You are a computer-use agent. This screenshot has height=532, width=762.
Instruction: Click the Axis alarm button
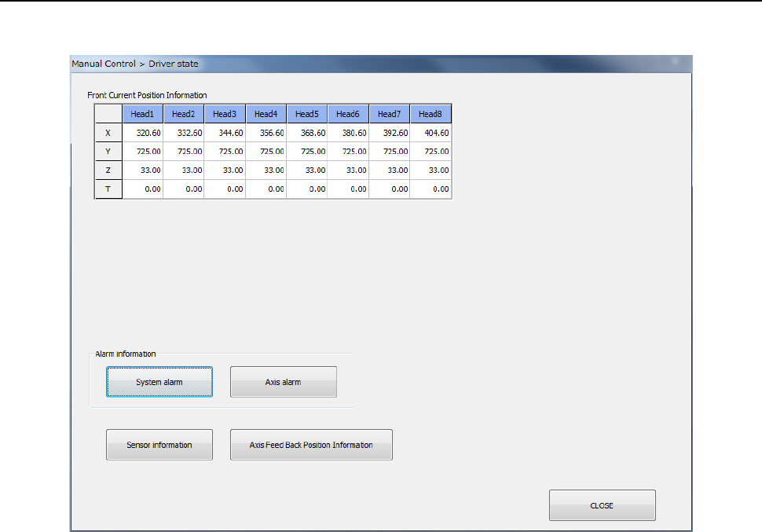coord(283,382)
